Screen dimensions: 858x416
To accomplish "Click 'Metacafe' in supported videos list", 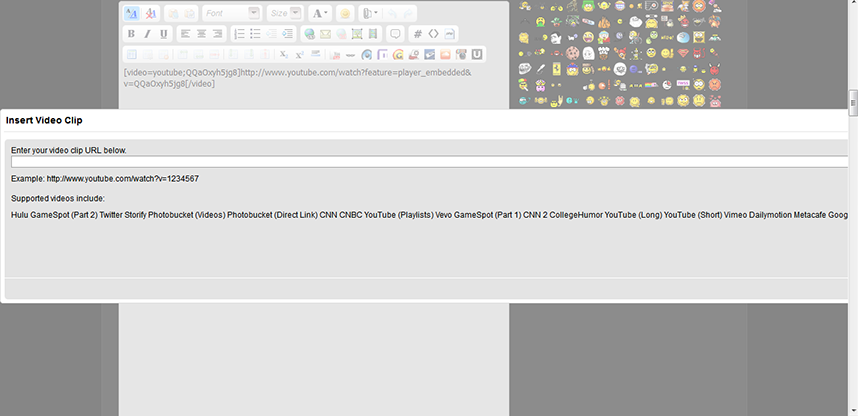I will [x=810, y=215].
